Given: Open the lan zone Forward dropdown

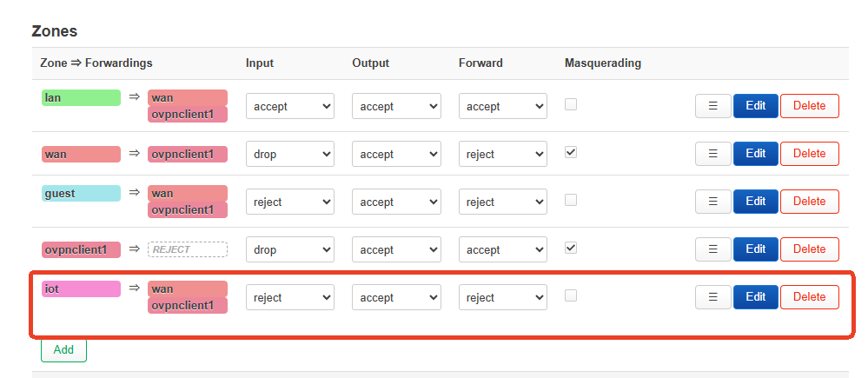Looking at the screenshot, I should [x=503, y=106].
